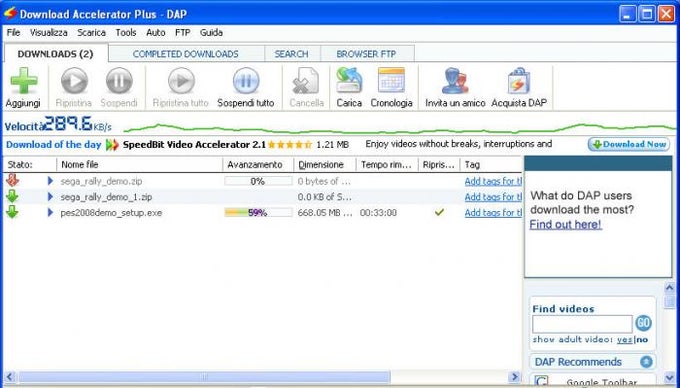680x388 pixels.
Task: Click the Invita un amico icon
Action: coord(455,81)
